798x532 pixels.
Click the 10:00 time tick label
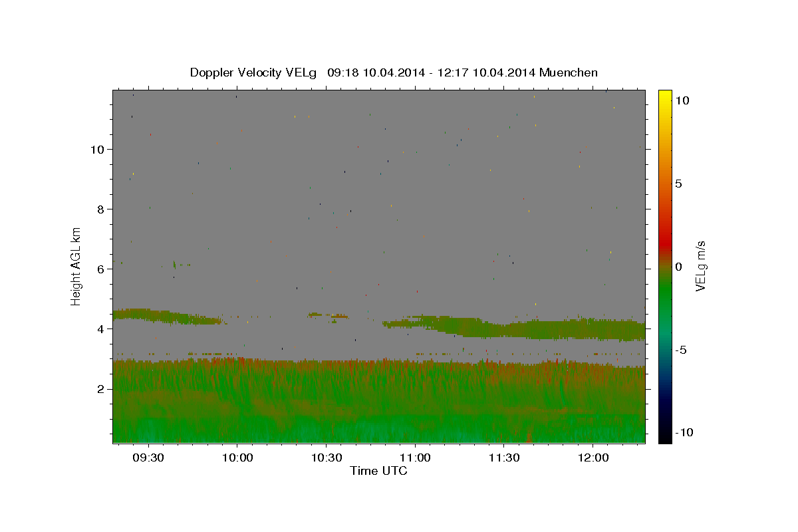coord(237,458)
